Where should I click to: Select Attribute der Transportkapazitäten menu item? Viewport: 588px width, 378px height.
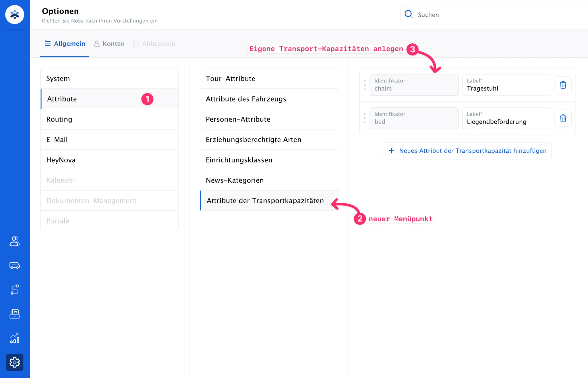269,201
